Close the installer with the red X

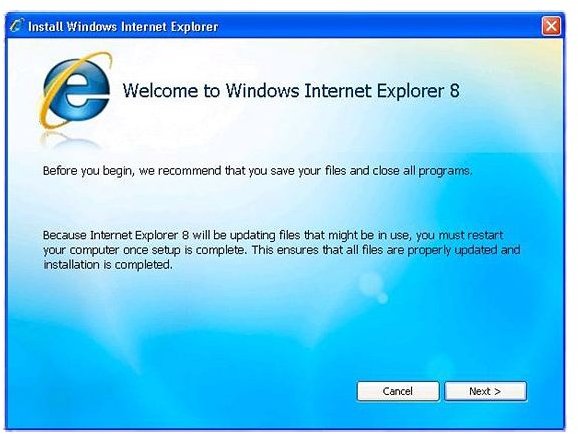(551, 26)
